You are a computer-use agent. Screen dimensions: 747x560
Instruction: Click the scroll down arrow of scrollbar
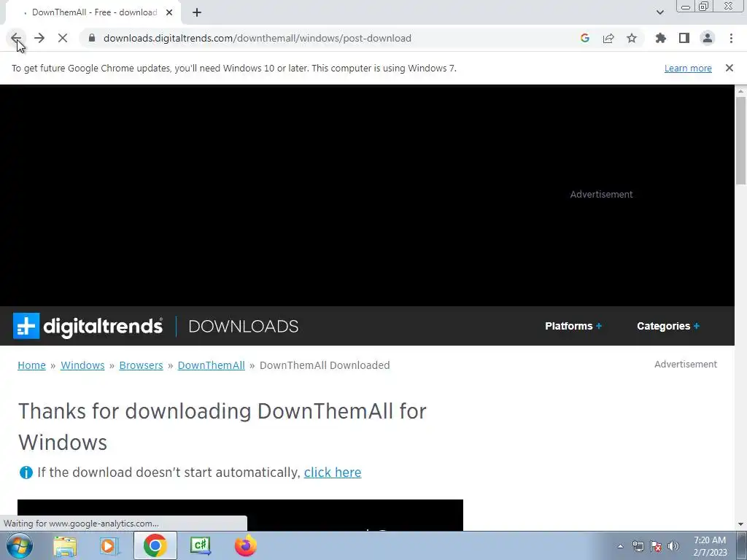[x=740, y=524]
